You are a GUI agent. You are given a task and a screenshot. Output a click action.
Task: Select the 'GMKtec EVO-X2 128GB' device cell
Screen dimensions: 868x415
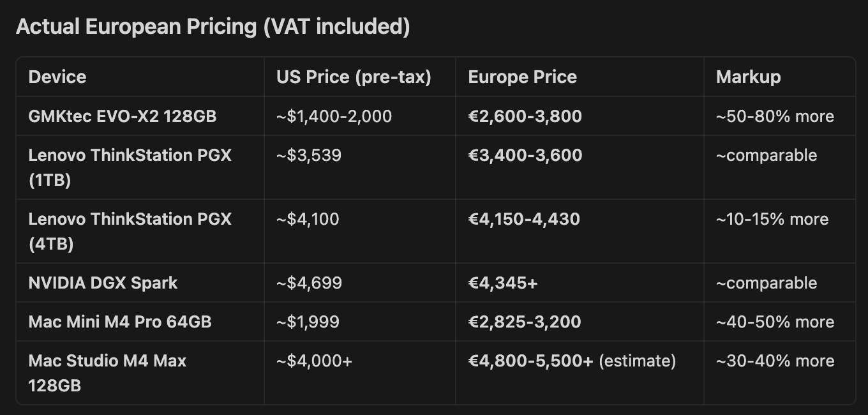[x=123, y=116]
